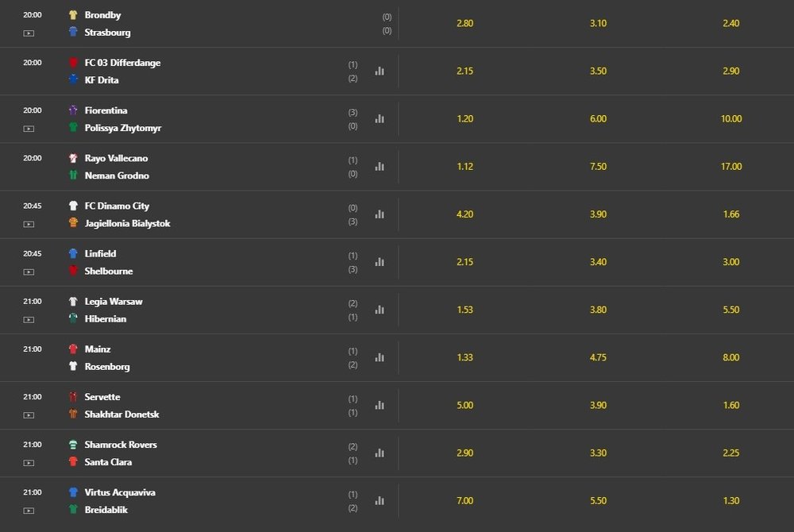
Task: Open the Mainz team link
Action: [98, 349]
